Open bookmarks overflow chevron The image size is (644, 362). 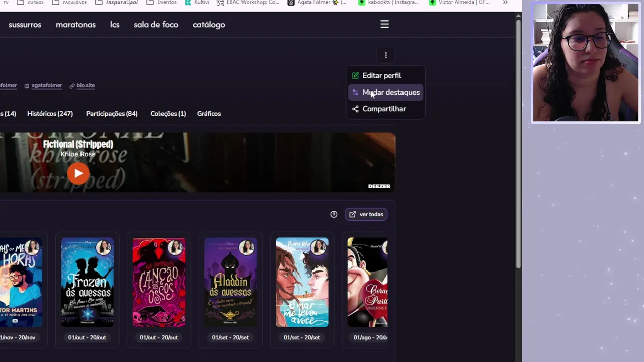(505, 3)
